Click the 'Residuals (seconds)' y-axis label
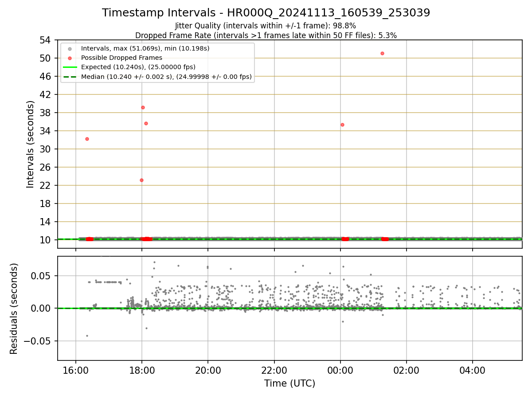The height and width of the screenshot is (399, 532). pyautogui.click(x=14, y=309)
